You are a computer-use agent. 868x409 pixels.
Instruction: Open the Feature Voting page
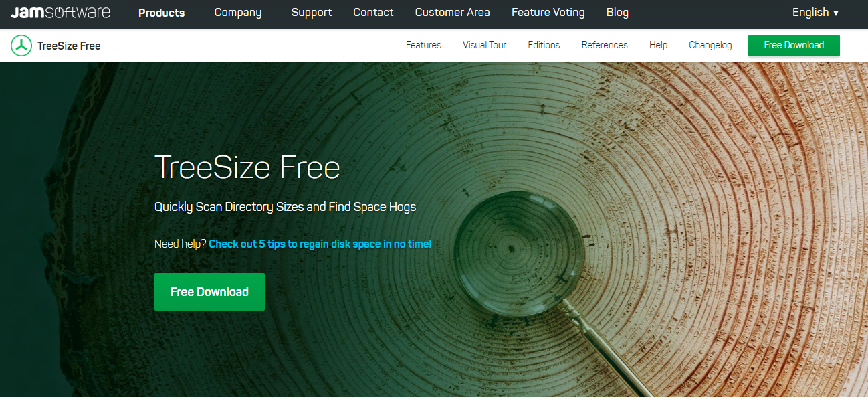pyautogui.click(x=548, y=12)
